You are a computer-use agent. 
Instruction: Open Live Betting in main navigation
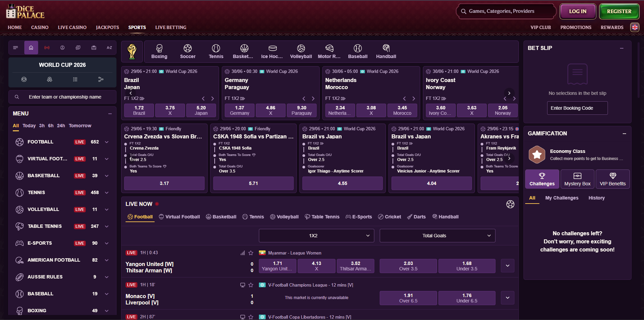coord(171,27)
